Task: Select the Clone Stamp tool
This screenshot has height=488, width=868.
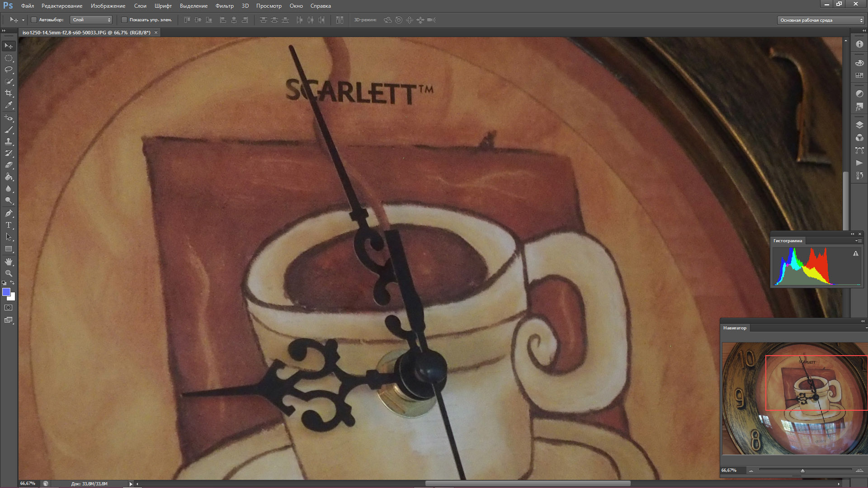Action: (9, 141)
